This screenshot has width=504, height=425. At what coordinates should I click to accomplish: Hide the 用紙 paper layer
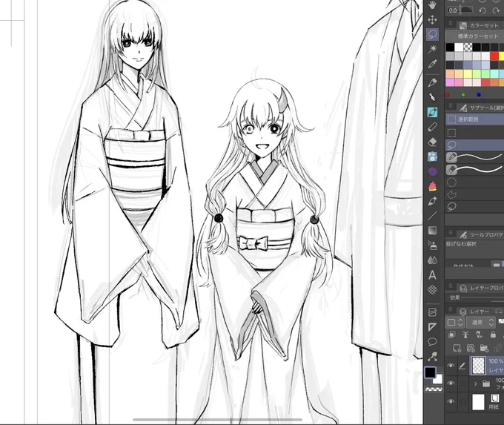451,401
